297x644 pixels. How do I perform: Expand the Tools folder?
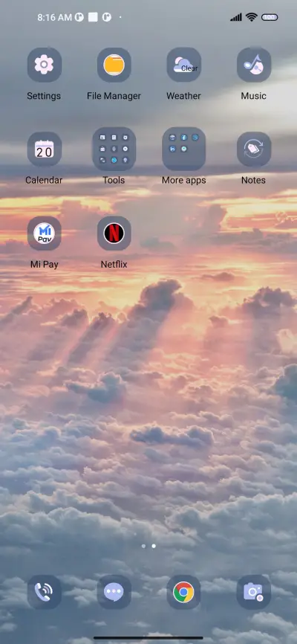point(114,149)
